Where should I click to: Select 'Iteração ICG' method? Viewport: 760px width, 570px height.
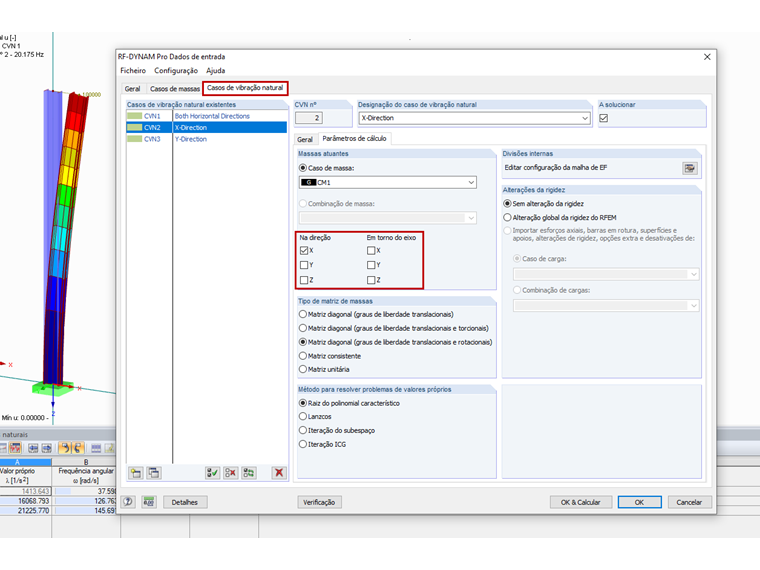click(303, 444)
